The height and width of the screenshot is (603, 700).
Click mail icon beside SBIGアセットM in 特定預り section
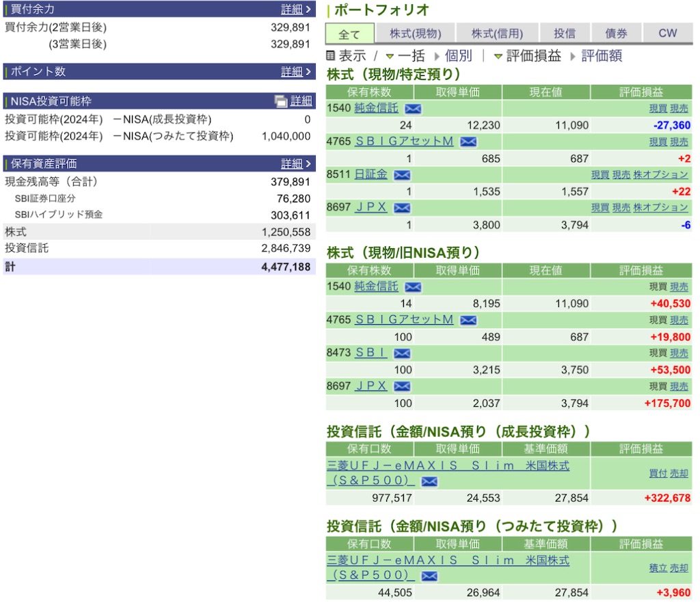click(468, 142)
